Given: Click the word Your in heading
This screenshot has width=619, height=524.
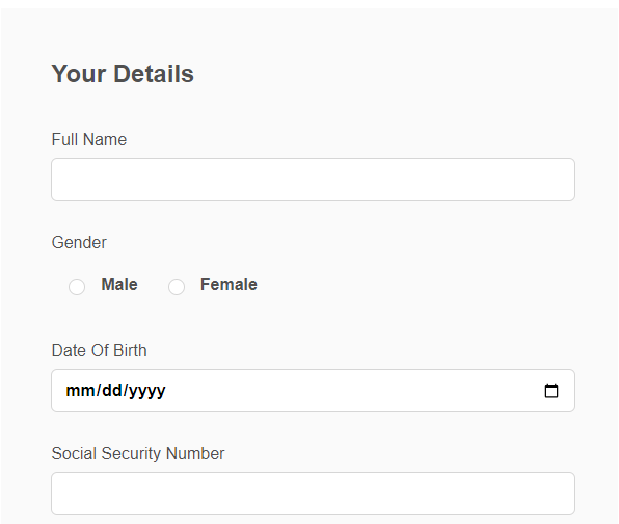Looking at the screenshot, I should pyautogui.click(x=79, y=74).
